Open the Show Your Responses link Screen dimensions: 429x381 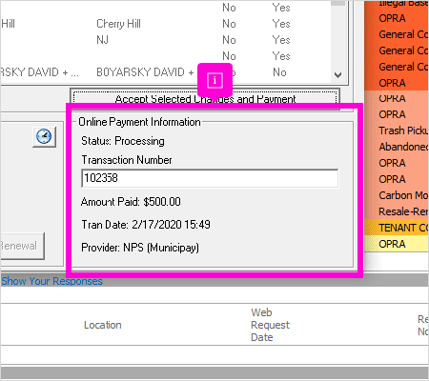tap(52, 281)
